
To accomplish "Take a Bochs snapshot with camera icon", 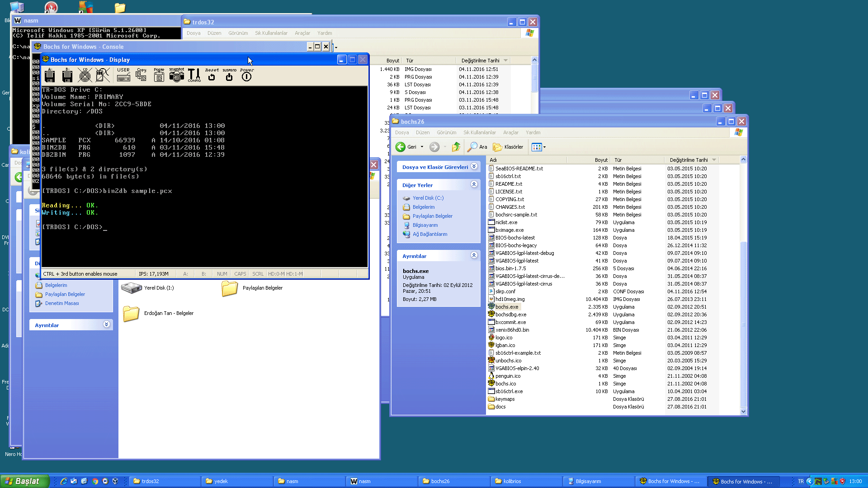I will pyautogui.click(x=177, y=75).
